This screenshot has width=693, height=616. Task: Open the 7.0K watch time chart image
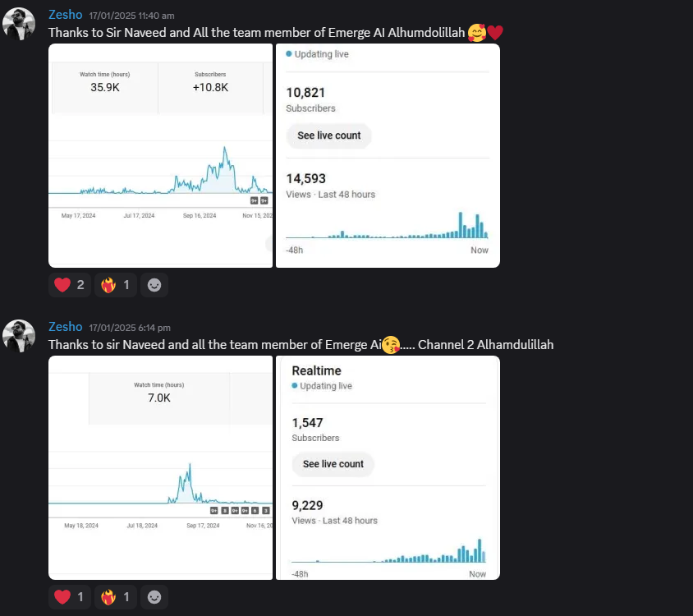(160, 467)
